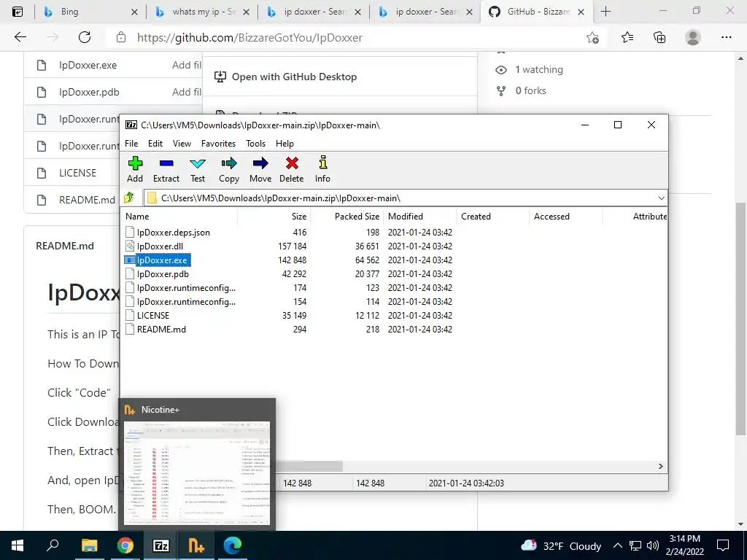Click the red Delete icon

click(x=292, y=169)
